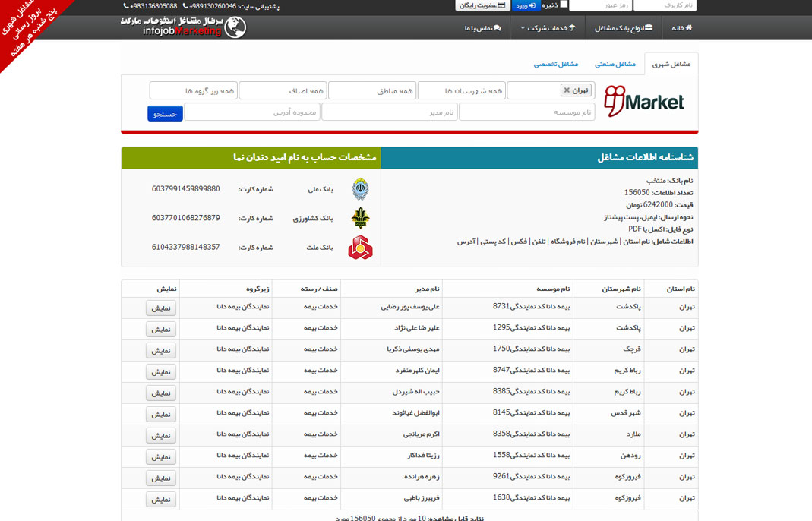Screen dimensions: 812x521
Task: Click عضویت رایگان free signup button
Action: click(x=482, y=5)
